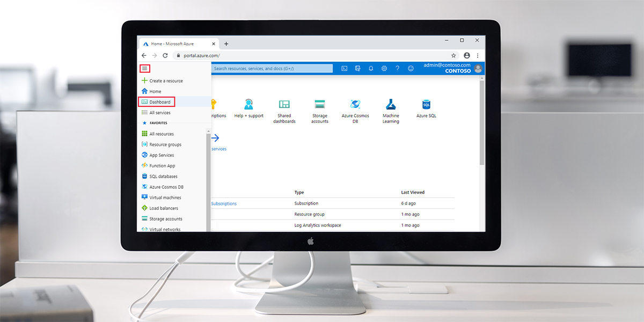644x322 pixels.
Task: Open Cloud Shell from the top bar
Action: tap(345, 69)
